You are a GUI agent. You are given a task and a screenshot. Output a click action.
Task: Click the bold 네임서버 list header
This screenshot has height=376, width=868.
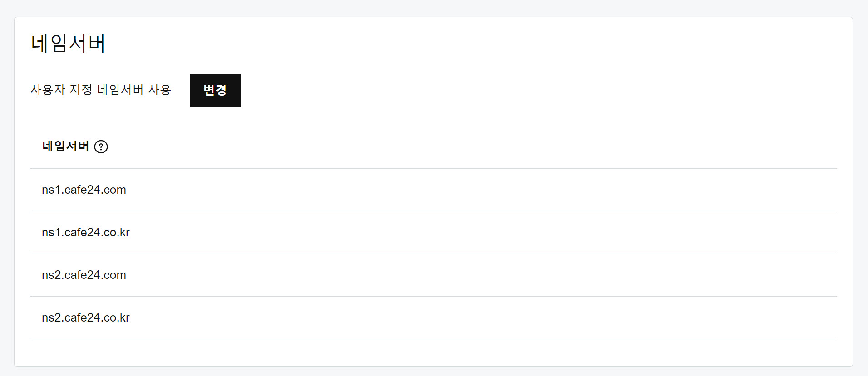tap(66, 146)
